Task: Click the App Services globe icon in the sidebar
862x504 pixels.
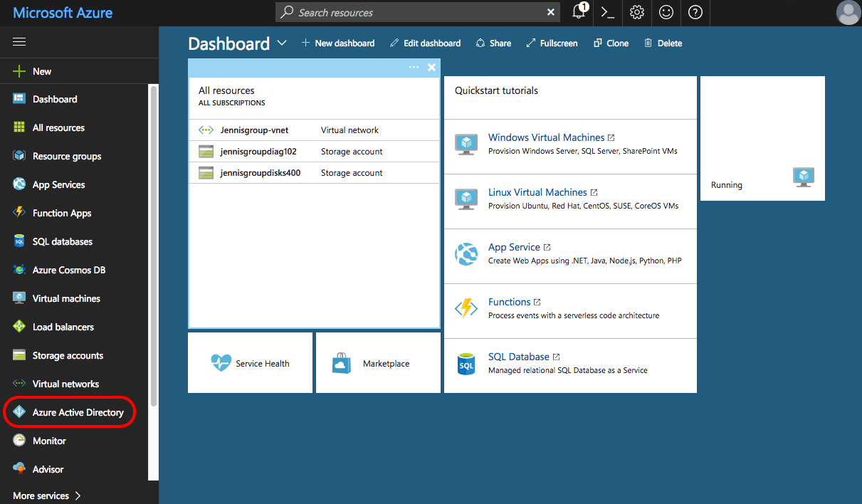Action: pos(19,184)
